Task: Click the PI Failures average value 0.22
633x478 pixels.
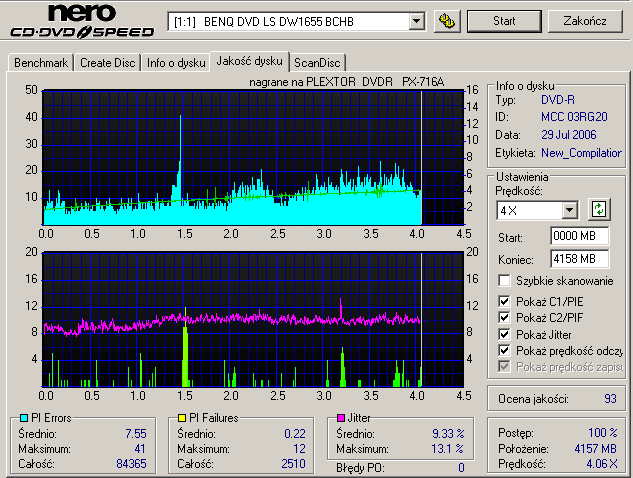Action: coord(295,434)
